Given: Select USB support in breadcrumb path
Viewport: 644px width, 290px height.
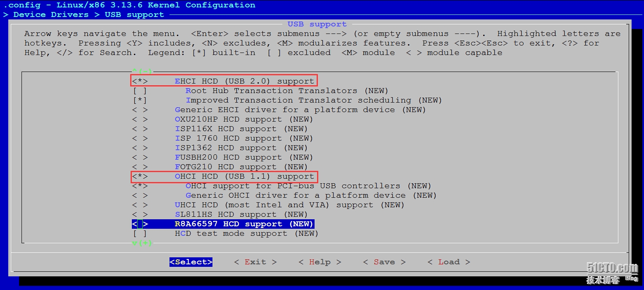Looking at the screenshot, I should coord(134,14).
